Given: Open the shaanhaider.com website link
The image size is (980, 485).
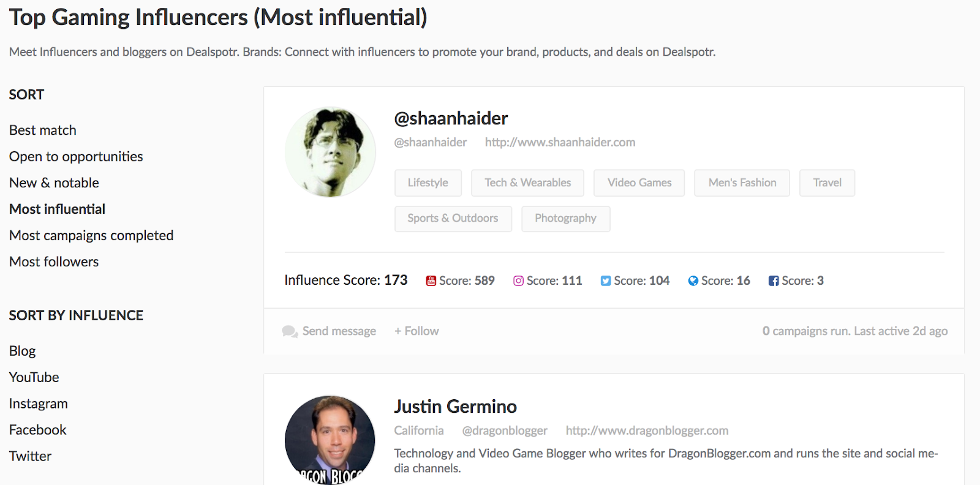Looking at the screenshot, I should click(x=560, y=143).
